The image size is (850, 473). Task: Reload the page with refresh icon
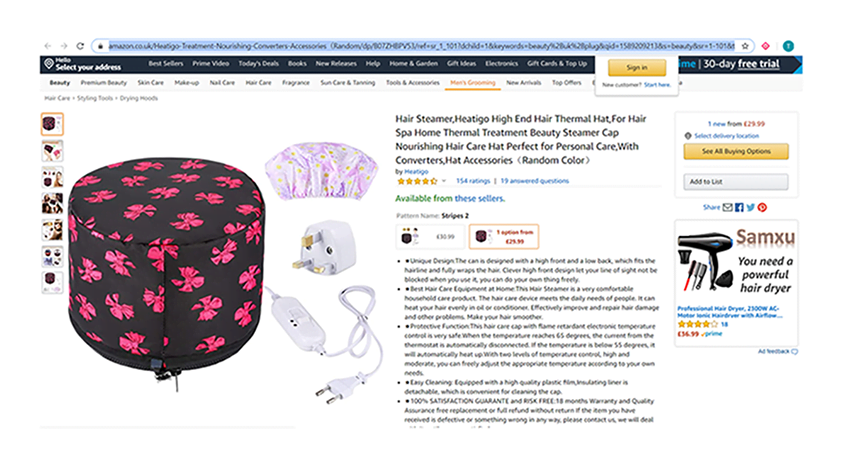81,46
